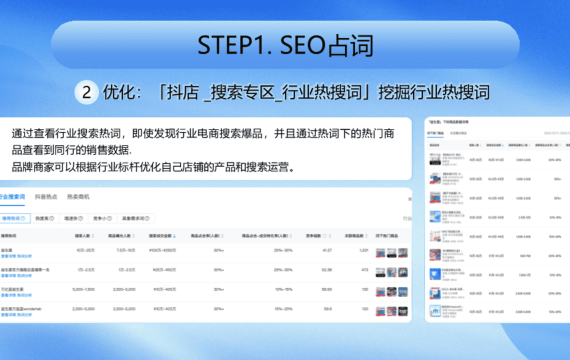This screenshot has height=360, width=570.
Task: Open the 抖音热点 tab
Action: [46, 197]
